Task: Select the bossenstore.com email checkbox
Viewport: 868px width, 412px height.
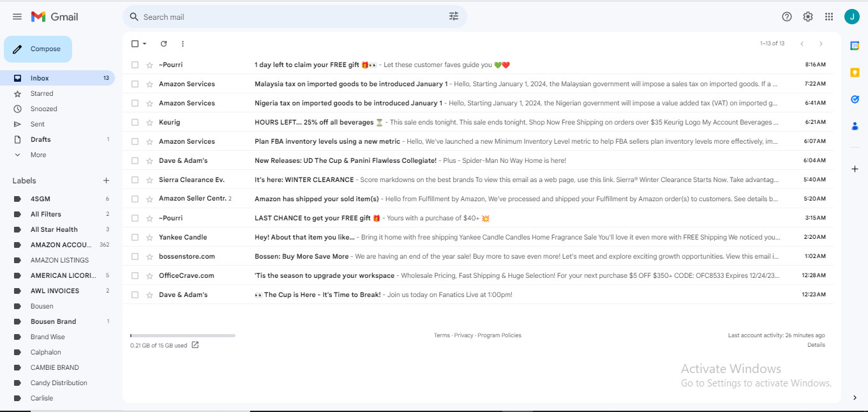Action: [135, 256]
